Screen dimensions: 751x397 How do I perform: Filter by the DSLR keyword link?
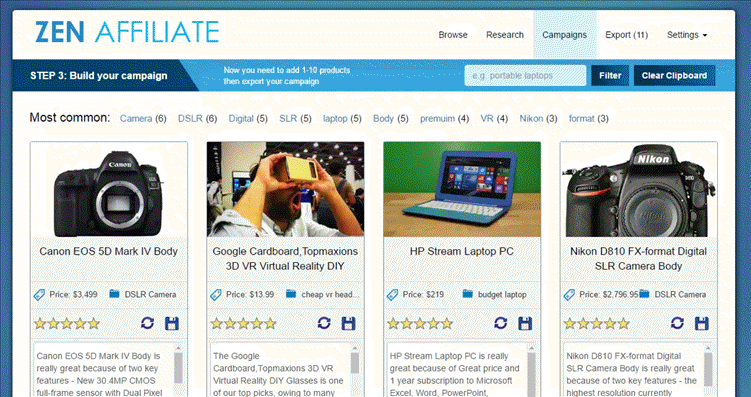pyautogui.click(x=190, y=119)
